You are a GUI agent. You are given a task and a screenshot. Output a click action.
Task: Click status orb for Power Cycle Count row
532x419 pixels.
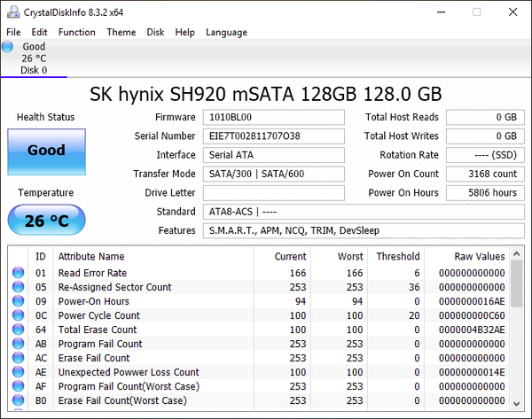point(19,315)
